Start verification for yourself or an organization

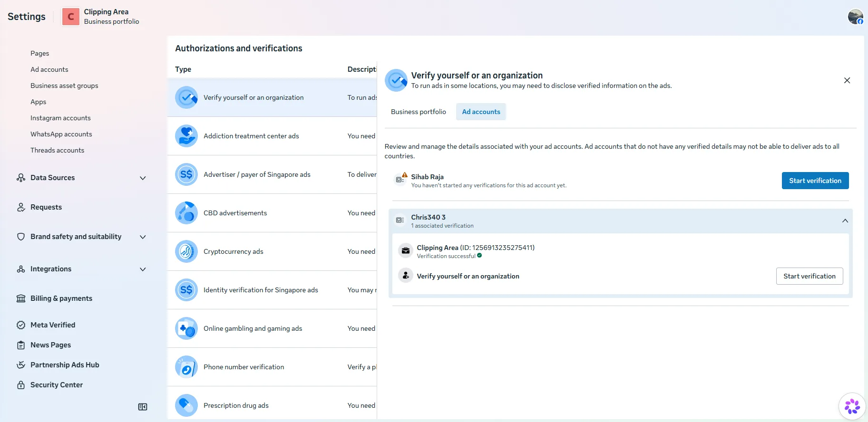[x=809, y=276]
